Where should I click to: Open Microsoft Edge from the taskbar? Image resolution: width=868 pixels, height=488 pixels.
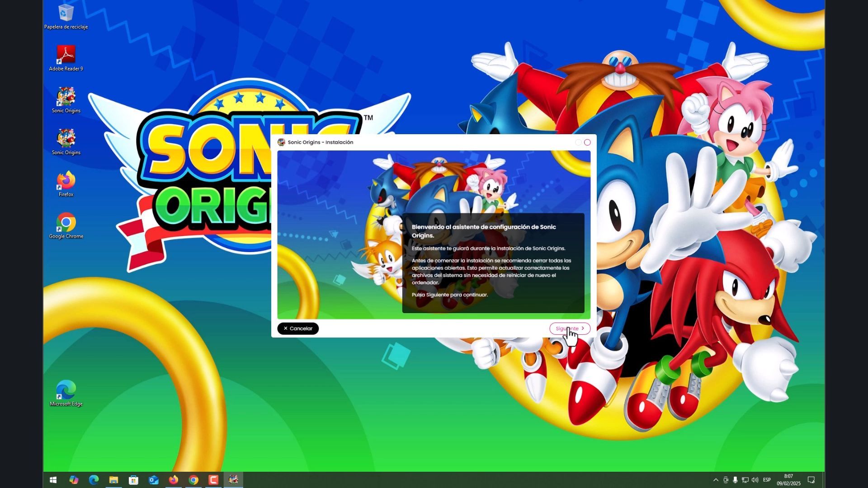(94, 480)
